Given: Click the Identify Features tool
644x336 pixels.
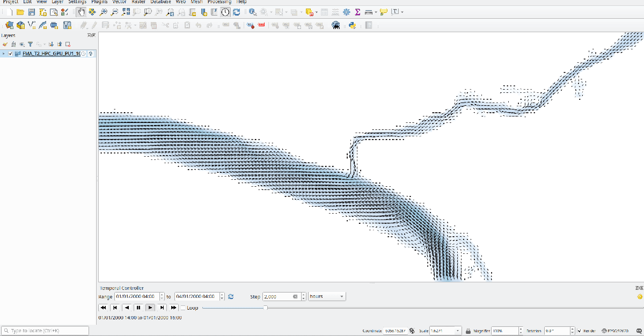Looking at the screenshot, I should click(x=252, y=12).
